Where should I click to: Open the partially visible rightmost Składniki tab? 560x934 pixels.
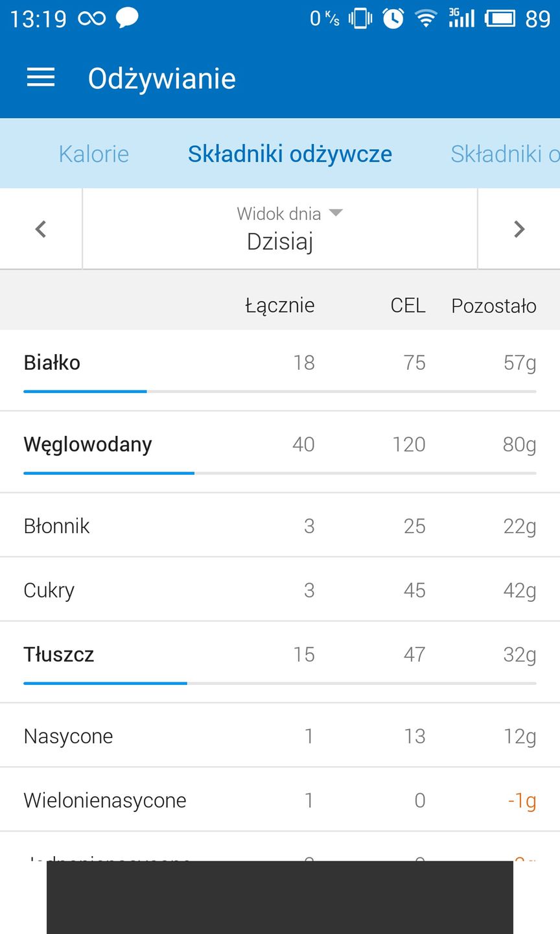504,154
